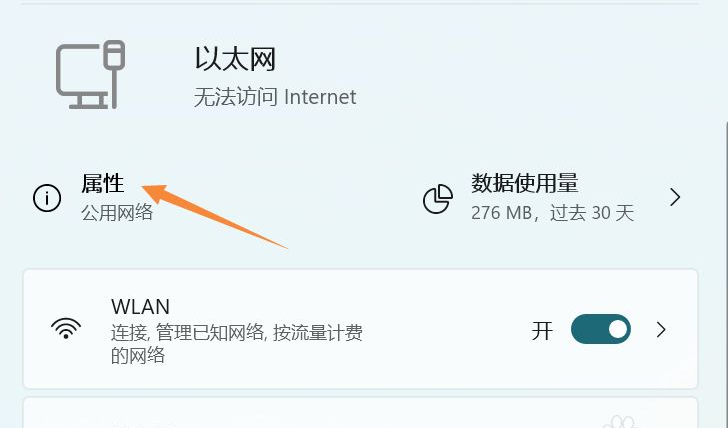Click the pie chart data usage icon

(x=438, y=199)
